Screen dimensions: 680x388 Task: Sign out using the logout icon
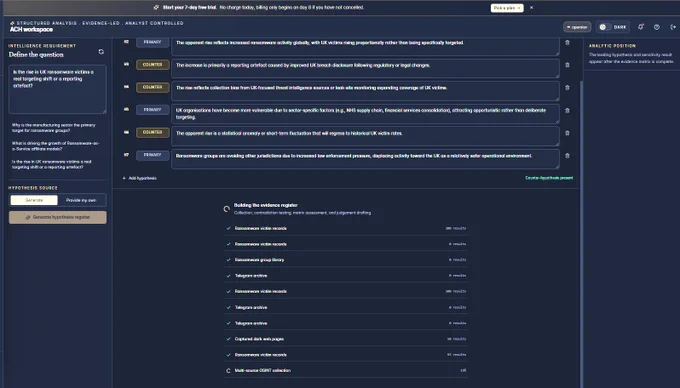point(673,27)
